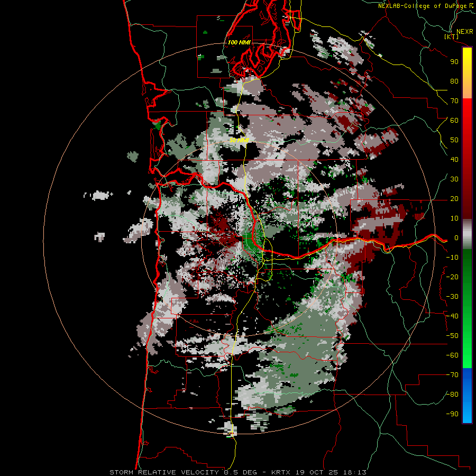Click the "STORM RELATIVE VELOCITY 0.5 DEG" caption
The height and width of the screenshot is (476, 476).
183,472
